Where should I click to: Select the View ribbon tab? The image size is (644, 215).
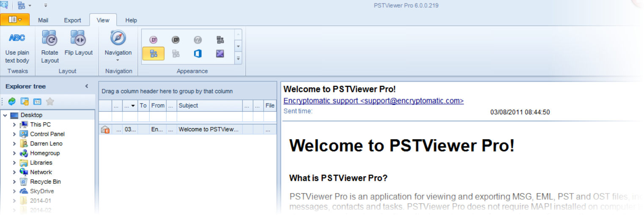coord(103,20)
